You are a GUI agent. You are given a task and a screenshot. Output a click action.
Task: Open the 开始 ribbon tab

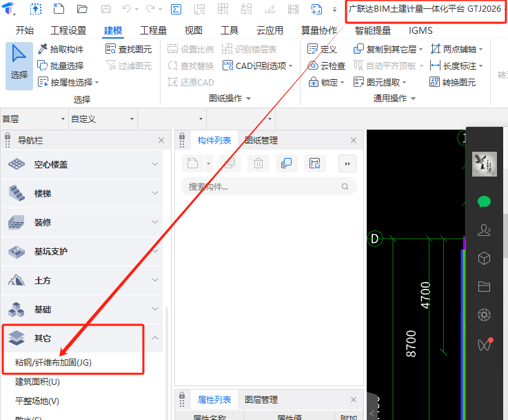tap(25, 30)
